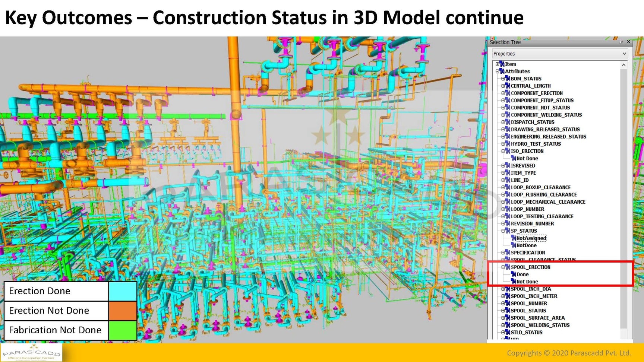
Task: Expand the LOOP_NUMBER node
Action: [503, 209]
